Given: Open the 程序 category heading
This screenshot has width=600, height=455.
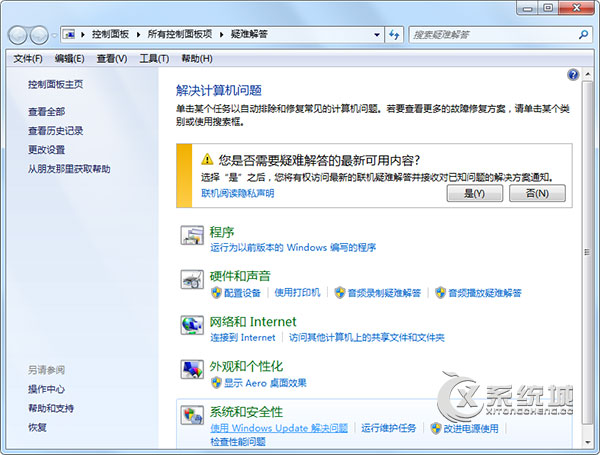Looking at the screenshot, I should pos(222,232).
